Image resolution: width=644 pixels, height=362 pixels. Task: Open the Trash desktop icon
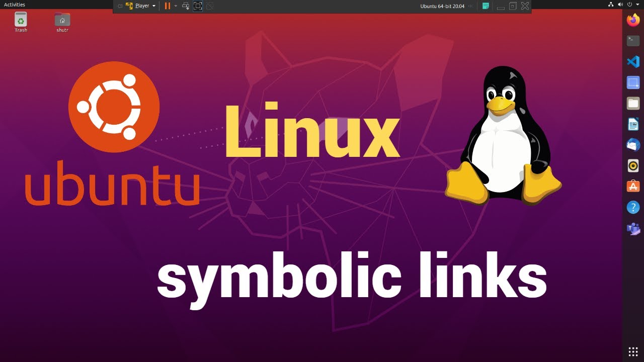pyautogui.click(x=21, y=23)
